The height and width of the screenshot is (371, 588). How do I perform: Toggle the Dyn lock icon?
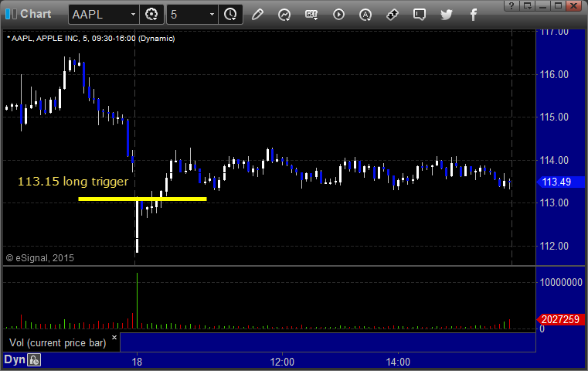34,360
